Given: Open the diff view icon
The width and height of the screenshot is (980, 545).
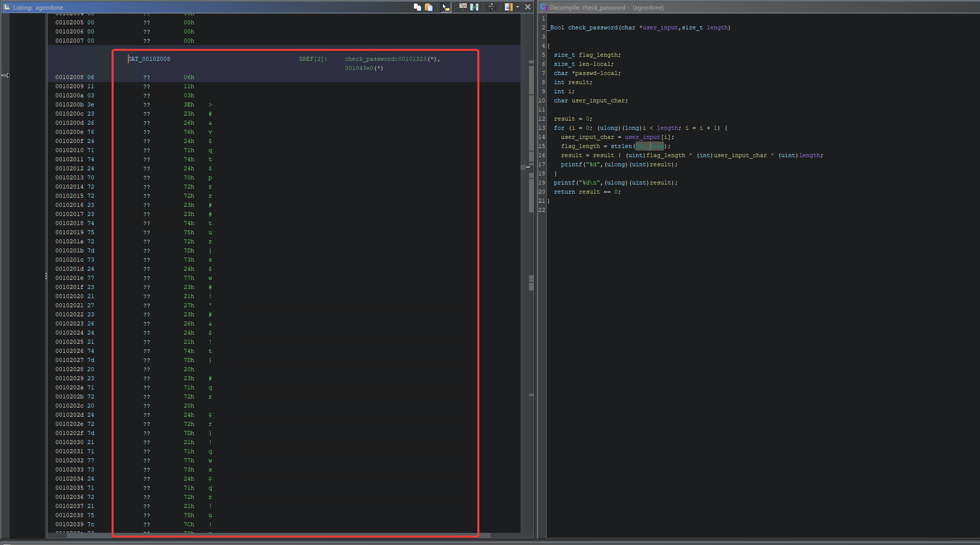Looking at the screenshot, I should [x=474, y=7].
